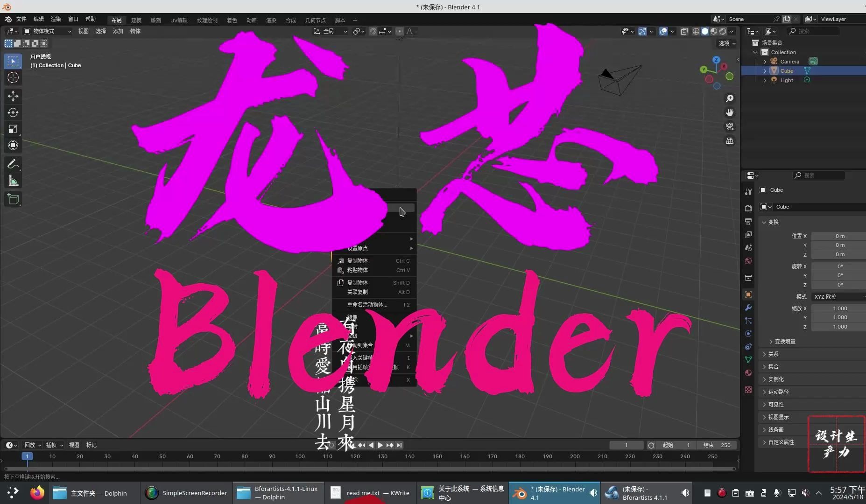
Task: Choose Duplicate Objects Shift D in context menu
Action: tap(374, 283)
